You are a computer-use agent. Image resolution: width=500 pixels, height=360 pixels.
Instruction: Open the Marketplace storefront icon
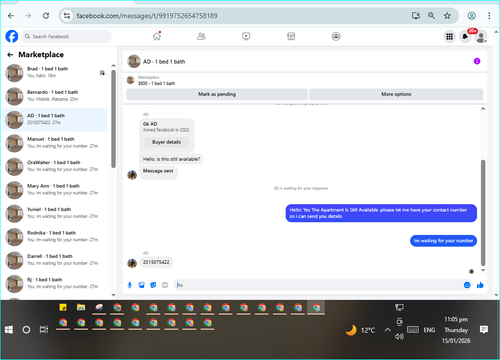[x=291, y=36]
